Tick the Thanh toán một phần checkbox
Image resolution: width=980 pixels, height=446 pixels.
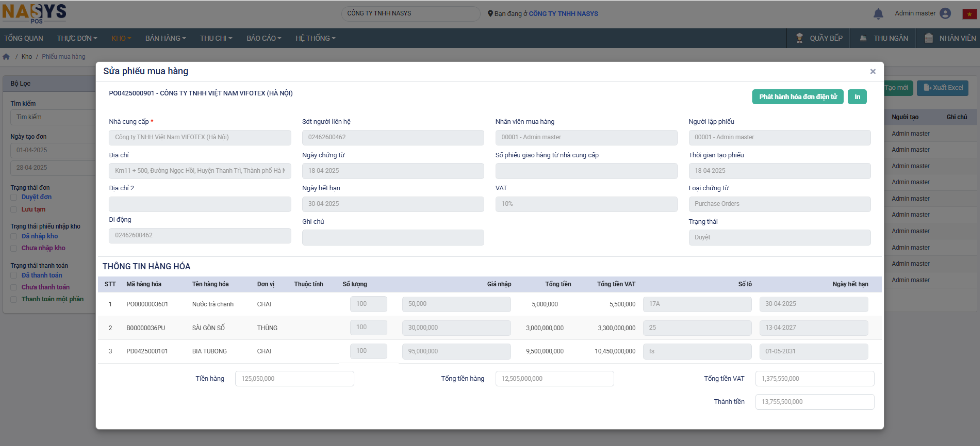(x=14, y=299)
